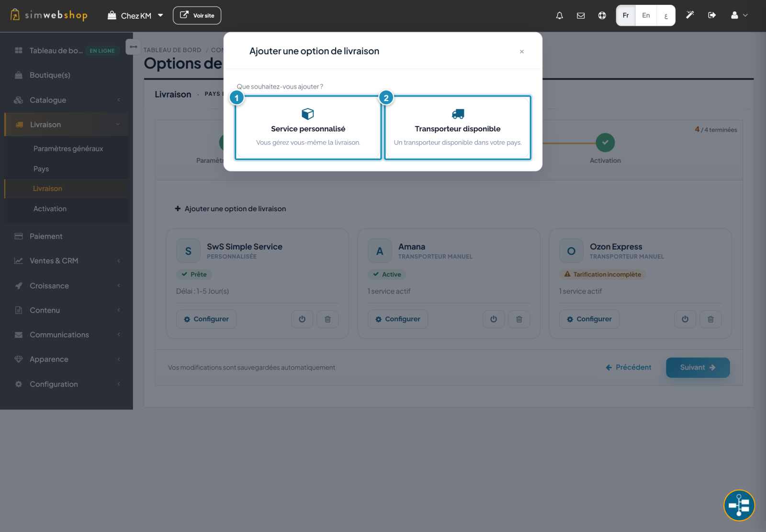Open Boutique(s) in sidebar

[x=67, y=75]
